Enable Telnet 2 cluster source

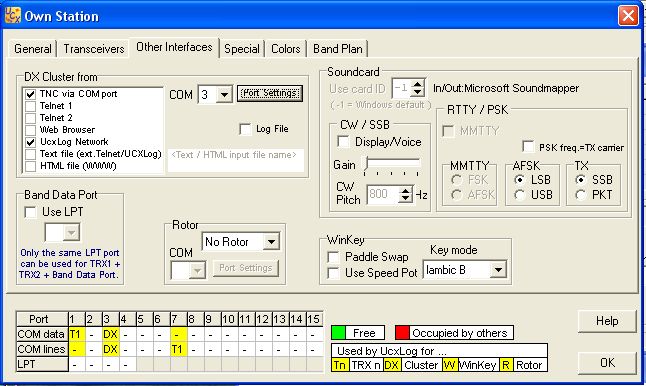pyautogui.click(x=30, y=118)
